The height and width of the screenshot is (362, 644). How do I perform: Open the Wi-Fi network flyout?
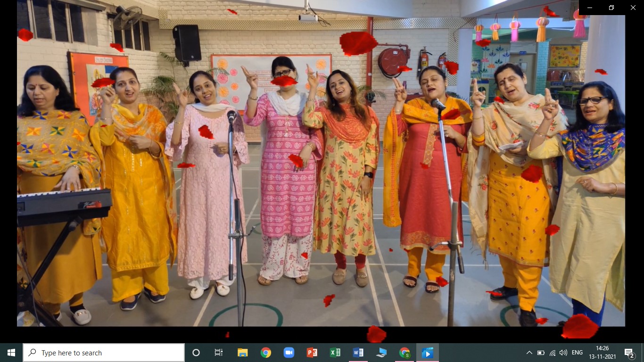click(x=552, y=353)
